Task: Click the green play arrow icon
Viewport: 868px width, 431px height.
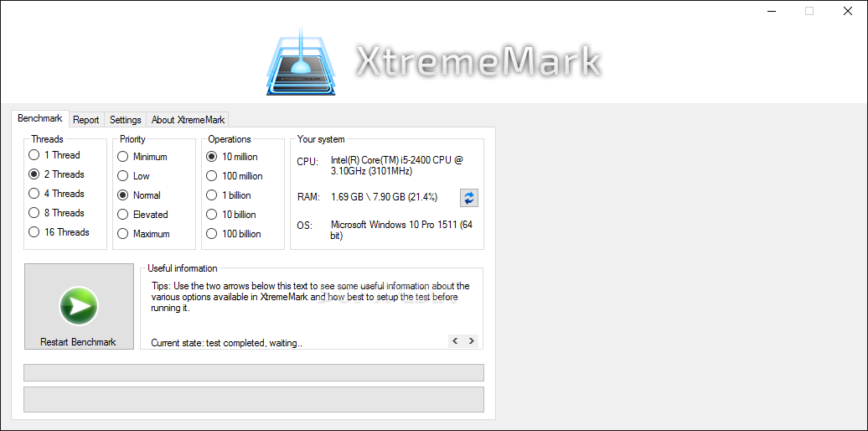Action: 79,306
